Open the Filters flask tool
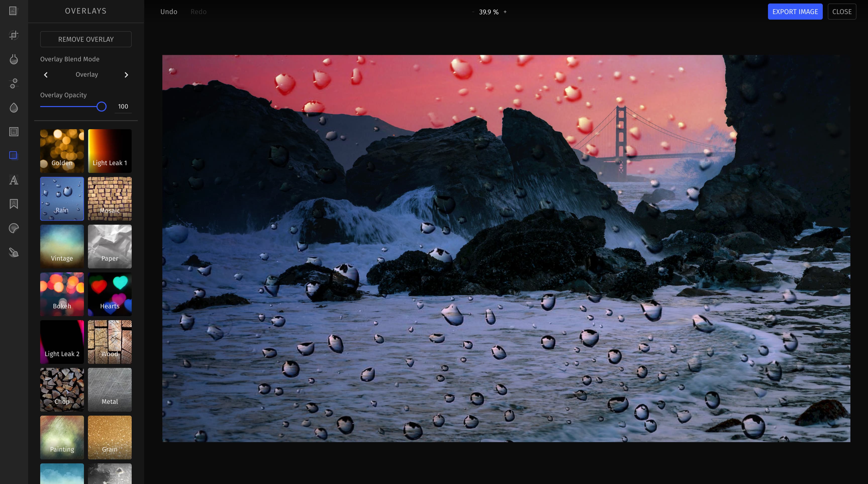Screen dimensions: 868x484 coord(14,59)
